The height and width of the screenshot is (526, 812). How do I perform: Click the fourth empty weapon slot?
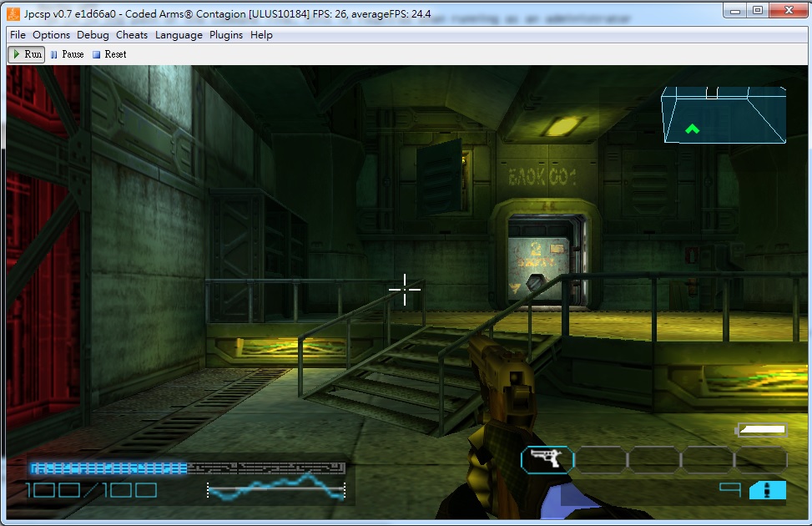pos(708,459)
